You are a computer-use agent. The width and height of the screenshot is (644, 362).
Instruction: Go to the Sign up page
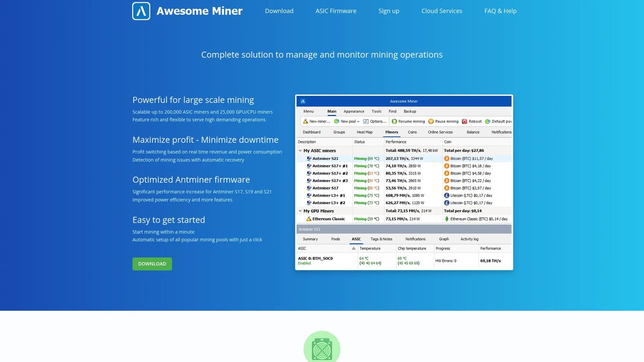(x=389, y=11)
